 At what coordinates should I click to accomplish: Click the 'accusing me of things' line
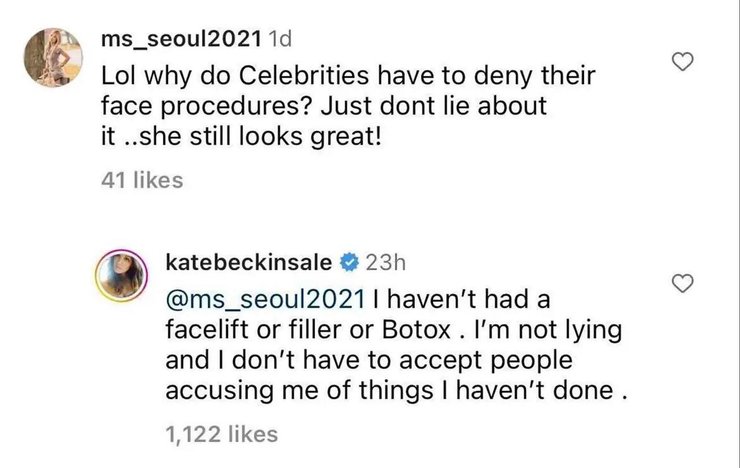[x=250, y=391]
